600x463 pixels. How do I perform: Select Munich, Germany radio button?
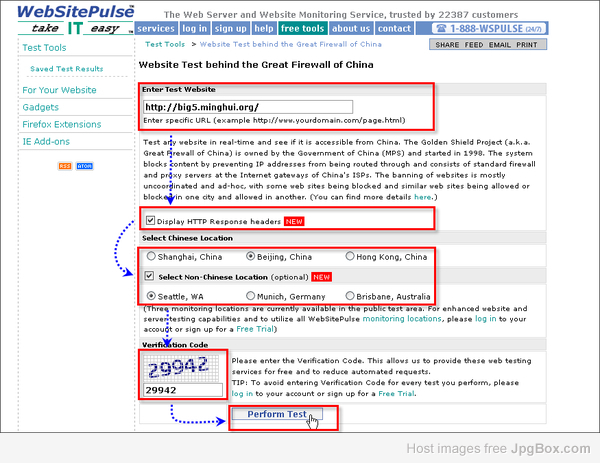click(250, 296)
